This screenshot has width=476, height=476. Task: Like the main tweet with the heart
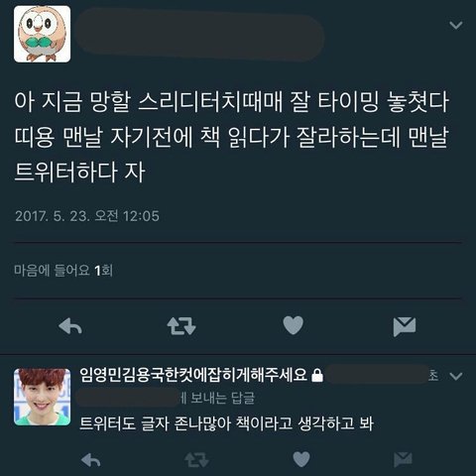click(x=294, y=325)
